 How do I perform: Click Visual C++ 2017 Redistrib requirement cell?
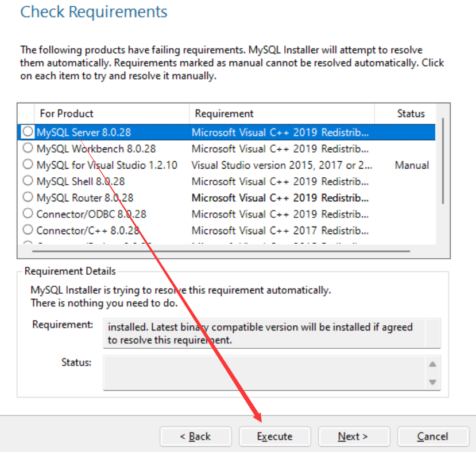[x=280, y=231]
